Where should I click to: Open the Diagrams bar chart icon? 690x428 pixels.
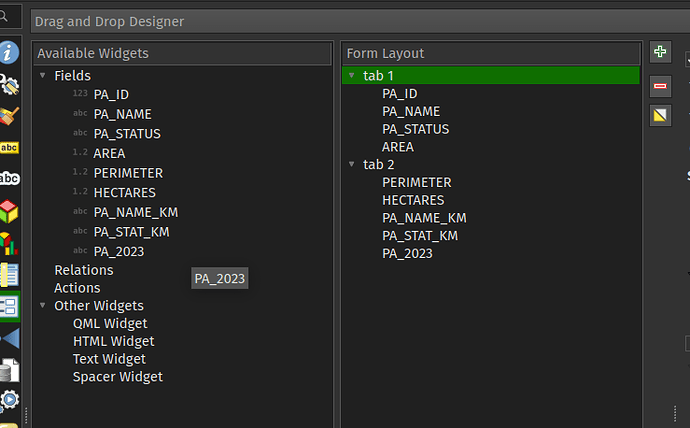[9, 242]
